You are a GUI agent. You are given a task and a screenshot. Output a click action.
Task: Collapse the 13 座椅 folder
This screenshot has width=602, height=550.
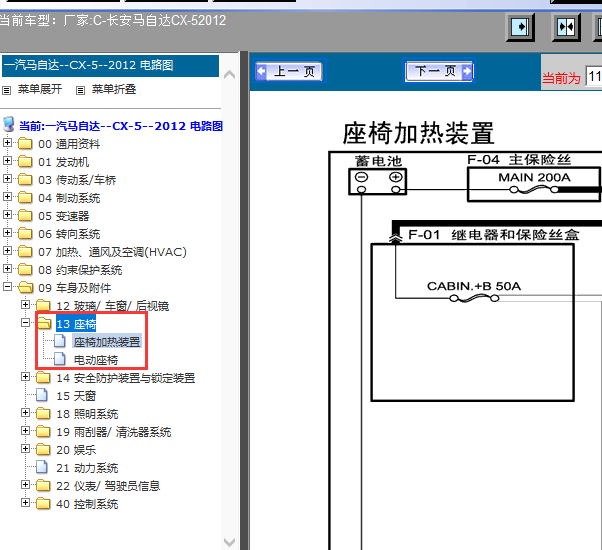[x=25, y=322]
